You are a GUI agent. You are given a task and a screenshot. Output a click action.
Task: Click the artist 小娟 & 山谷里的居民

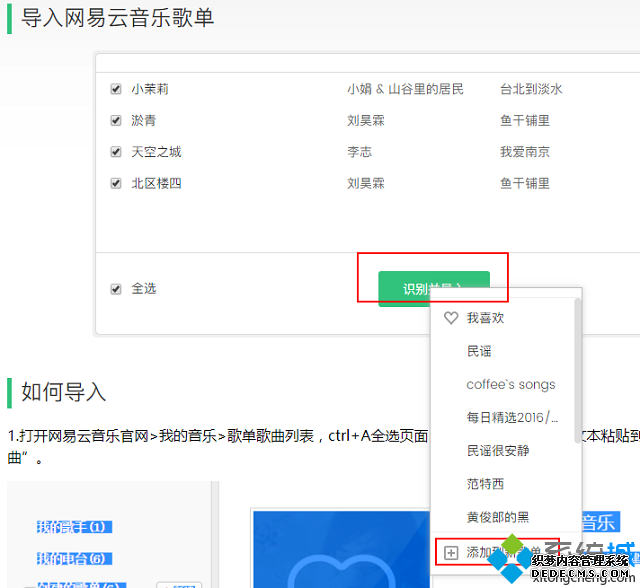tap(405, 89)
